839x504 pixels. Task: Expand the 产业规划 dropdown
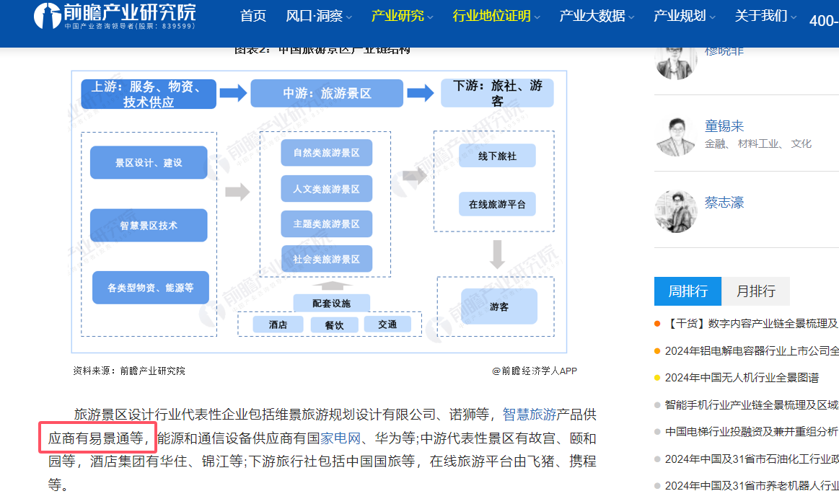point(681,14)
